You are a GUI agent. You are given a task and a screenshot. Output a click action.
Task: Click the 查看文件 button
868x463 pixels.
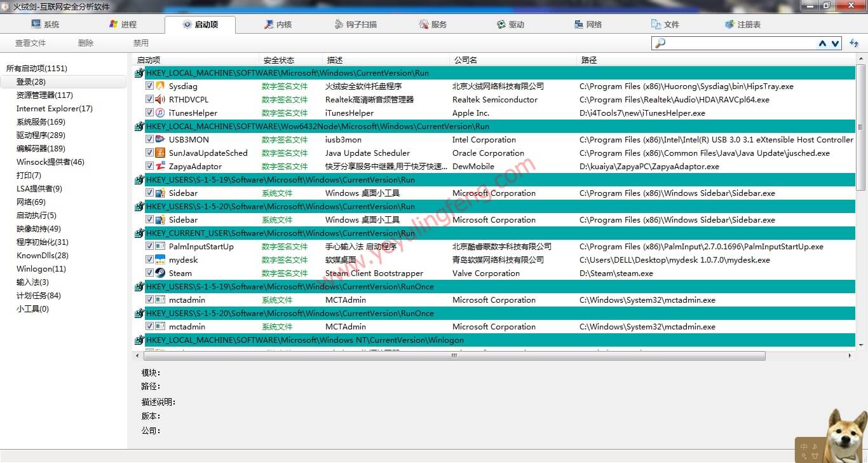pyautogui.click(x=31, y=43)
